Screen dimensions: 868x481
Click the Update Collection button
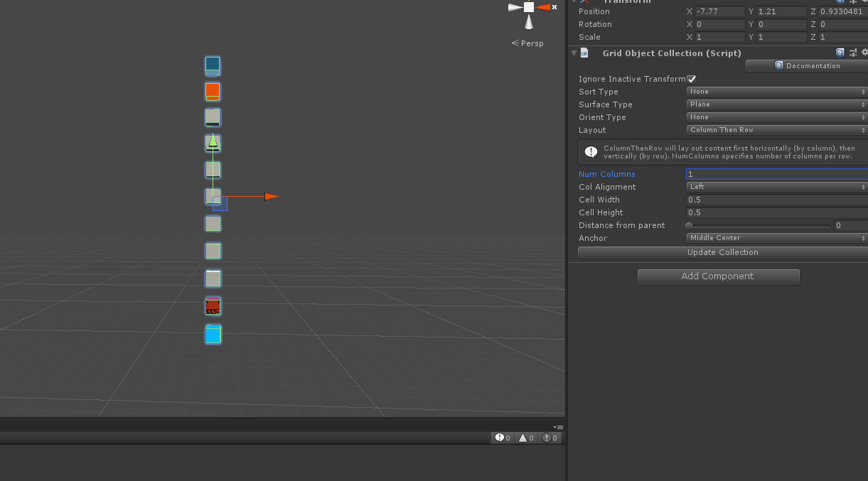pyautogui.click(x=723, y=252)
